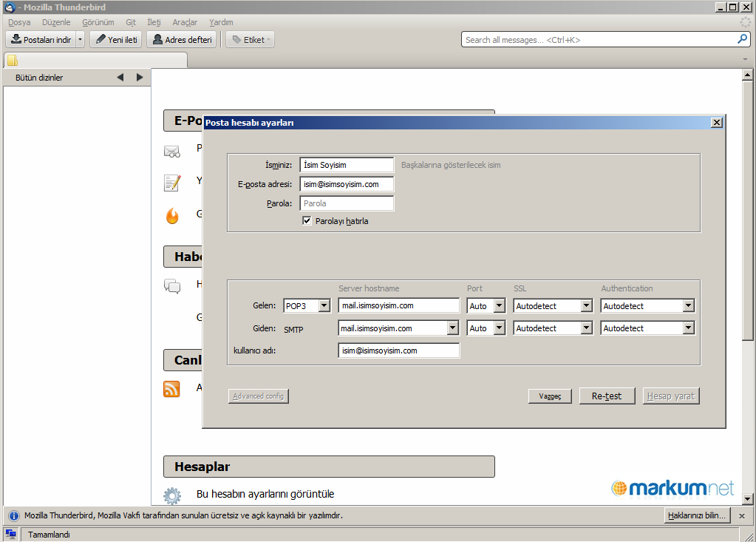756x542 pixels.
Task: Click the kullanıcı adı username field
Action: point(399,350)
